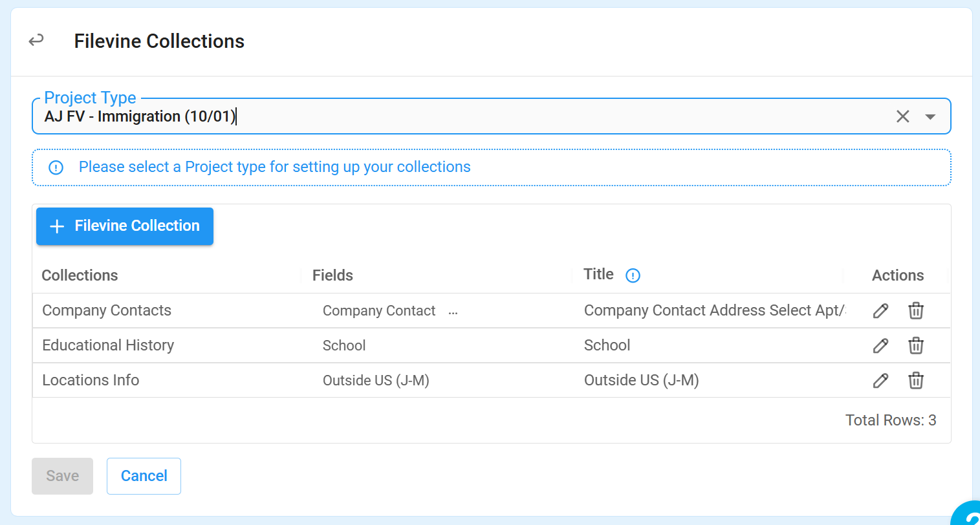
Task: Open the help bubble in the corner
Action: [967, 514]
